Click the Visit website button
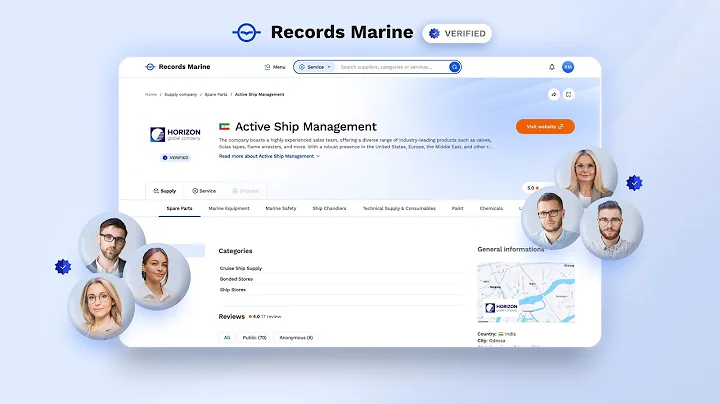Image resolution: width=720 pixels, height=404 pixels. pyautogui.click(x=545, y=127)
